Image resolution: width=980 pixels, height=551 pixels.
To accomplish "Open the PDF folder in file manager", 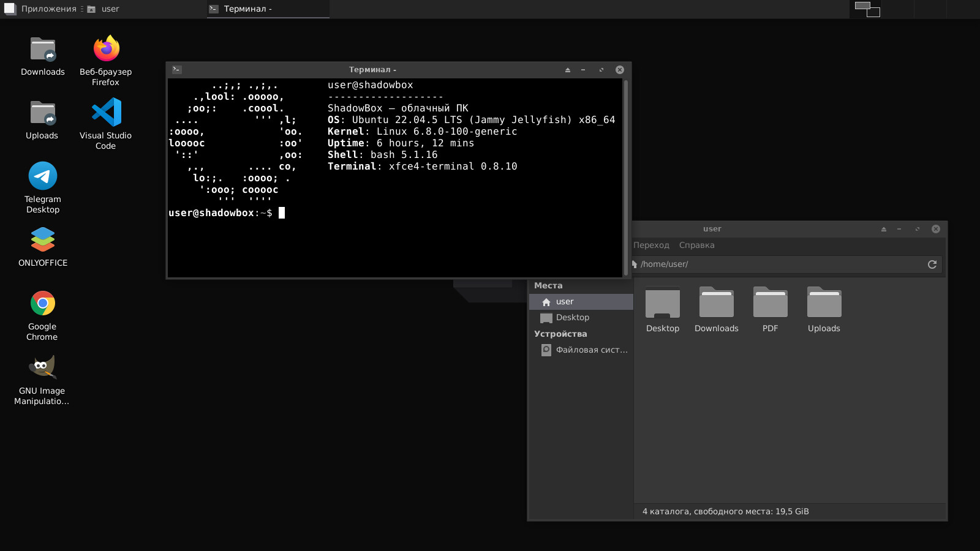I will (x=771, y=310).
